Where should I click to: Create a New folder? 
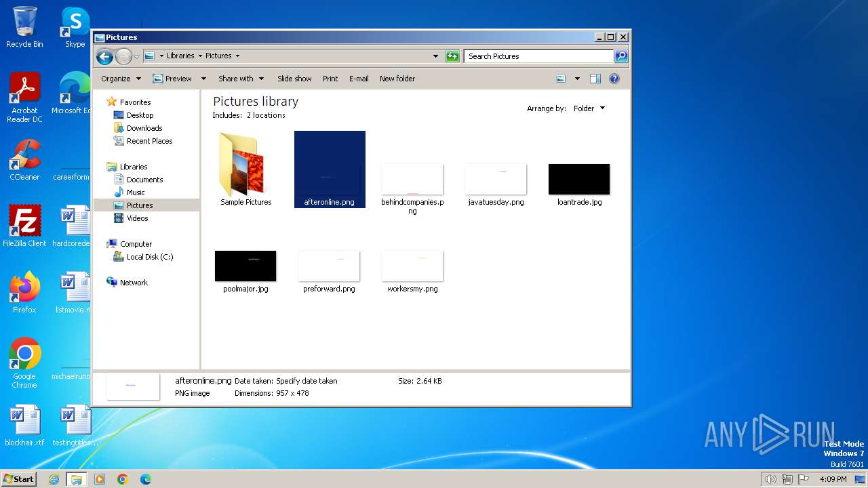click(x=397, y=79)
